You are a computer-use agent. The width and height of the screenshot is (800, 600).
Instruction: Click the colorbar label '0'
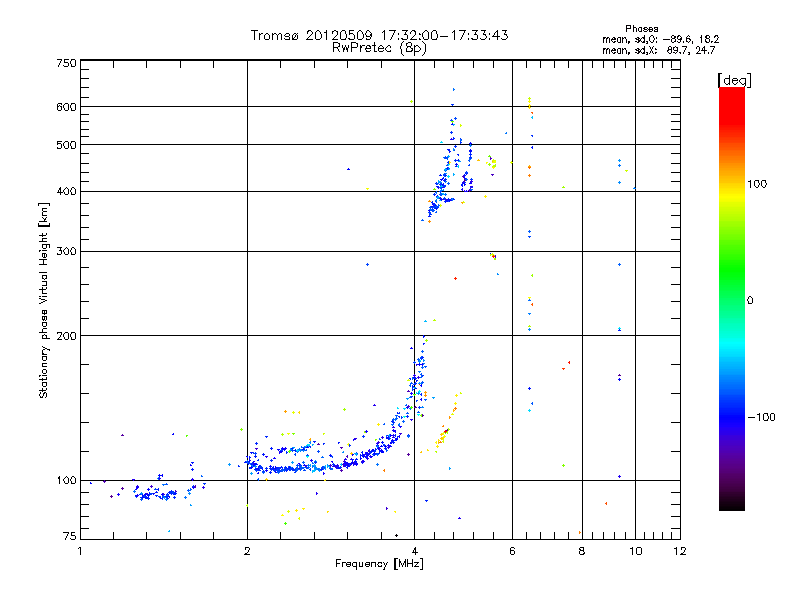tap(749, 301)
